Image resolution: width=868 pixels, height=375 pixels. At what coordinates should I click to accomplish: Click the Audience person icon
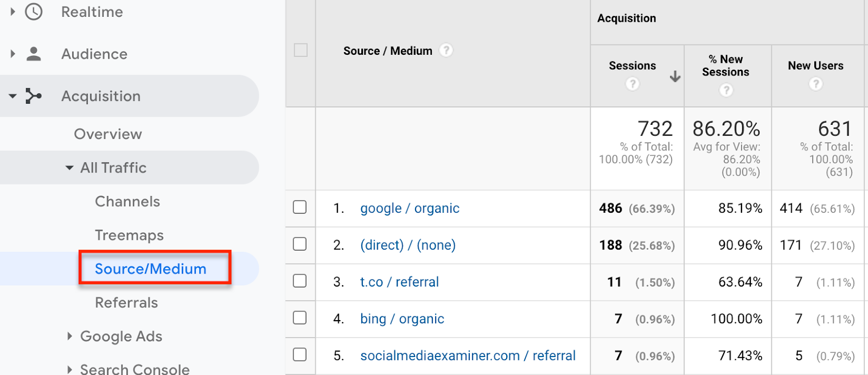34,54
